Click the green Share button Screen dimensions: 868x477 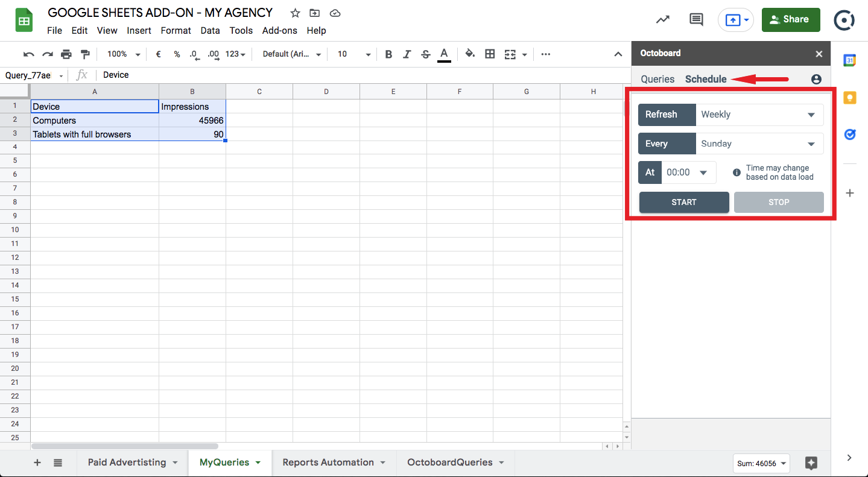[791, 19]
